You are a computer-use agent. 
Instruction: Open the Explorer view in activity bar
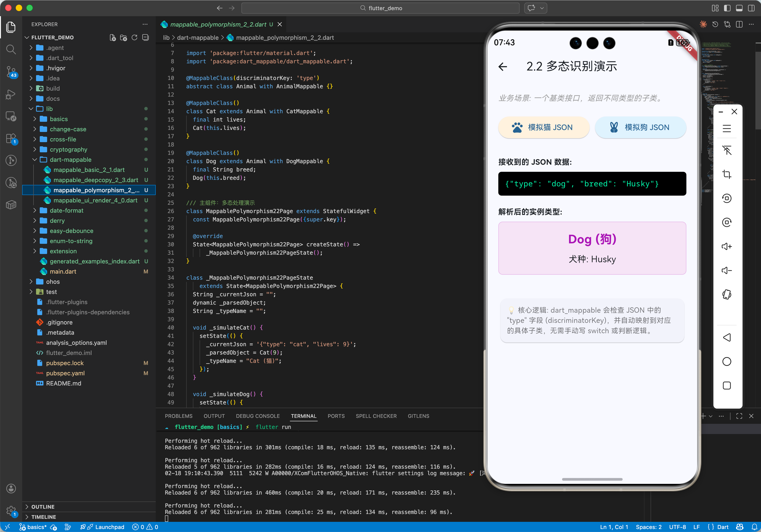pyautogui.click(x=11, y=27)
